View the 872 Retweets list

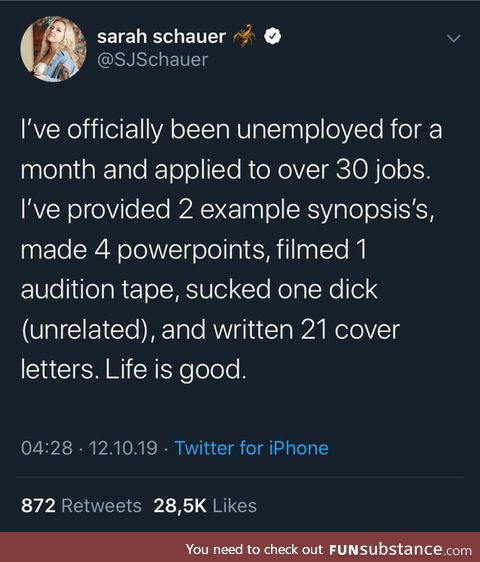coord(81,506)
